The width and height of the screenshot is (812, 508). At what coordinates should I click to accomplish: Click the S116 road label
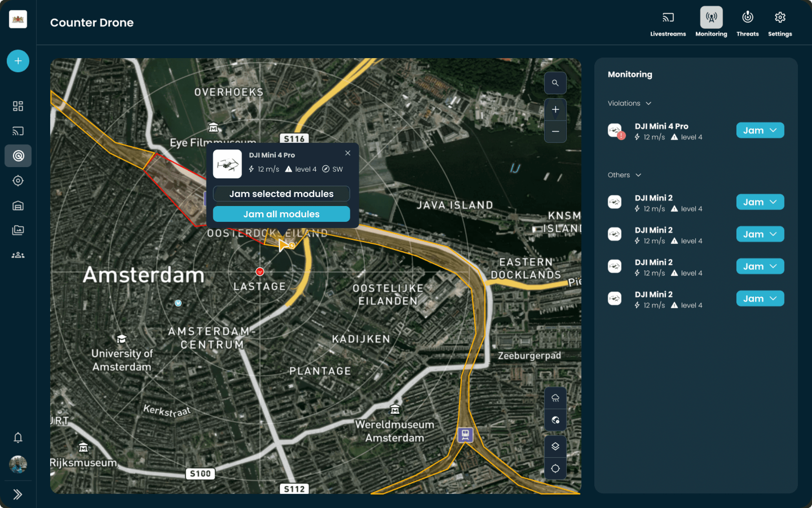click(294, 138)
